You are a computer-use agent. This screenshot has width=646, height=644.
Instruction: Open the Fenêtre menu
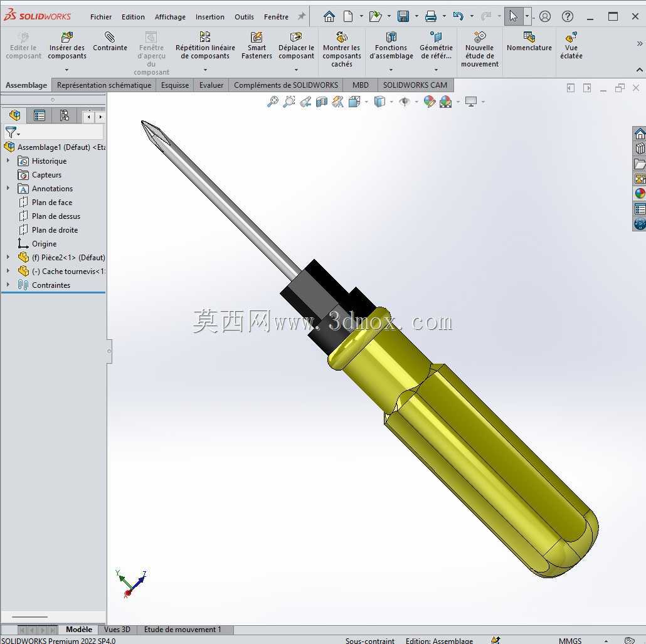276,17
